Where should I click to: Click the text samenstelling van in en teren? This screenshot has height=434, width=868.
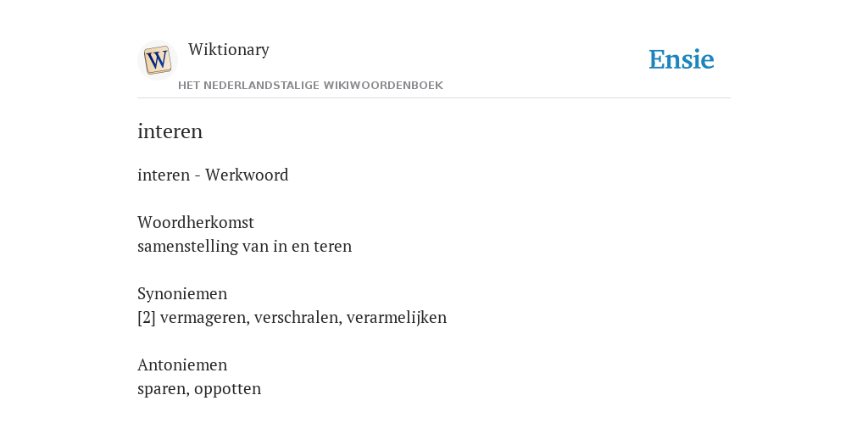[245, 247]
